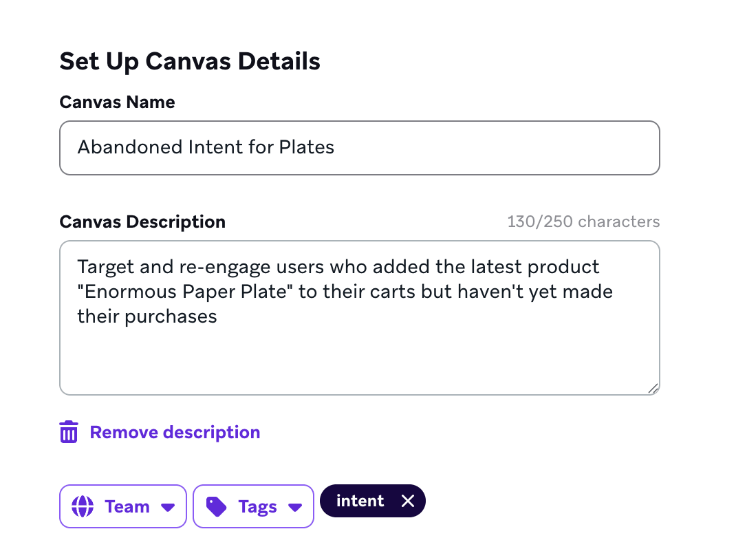Image resolution: width=736 pixels, height=560 pixels.
Task: Click the globe icon in Team button
Action: pos(83,506)
